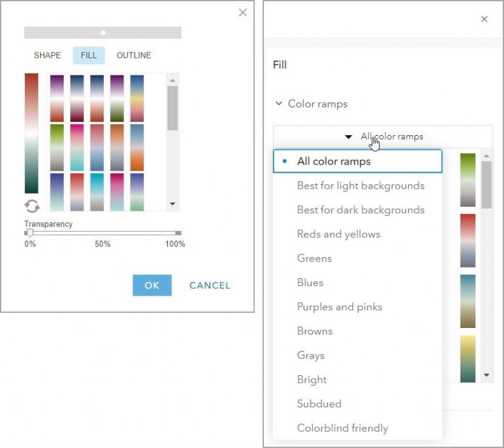Pick the Reds and yellows category
Viewport: 504px width, 448px height.
[x=339, y=234]
